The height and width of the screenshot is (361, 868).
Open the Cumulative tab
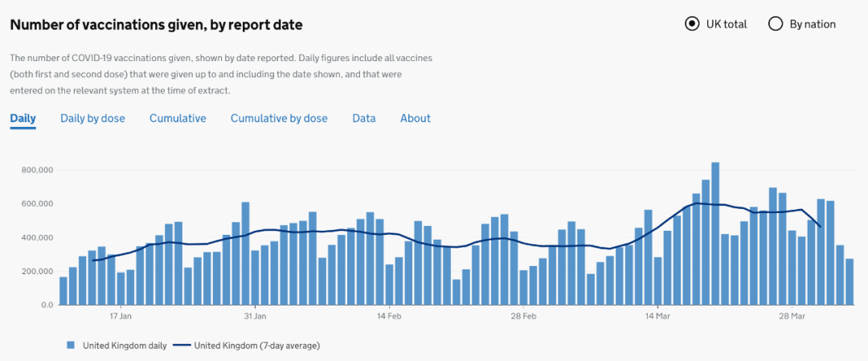(x=178, y=118)
